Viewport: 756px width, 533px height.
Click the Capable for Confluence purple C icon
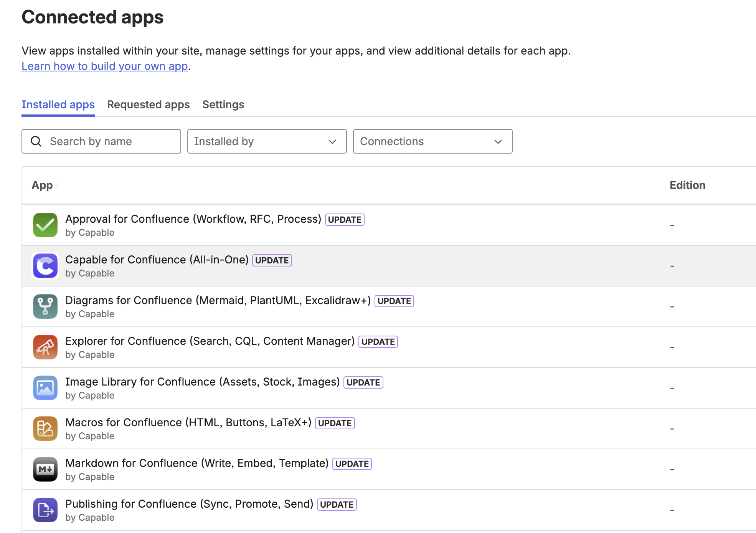[x=45, y=266]
